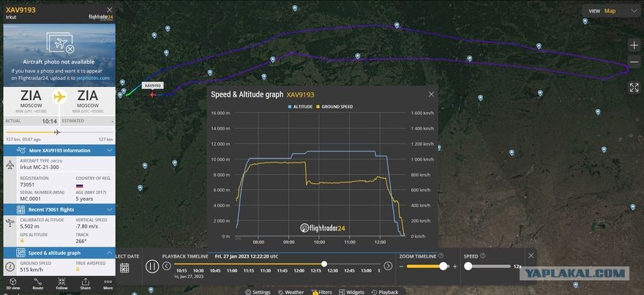Click registration value 73051
This screenshot has width=644, height=295.
pyautogui.click(x=28, y=185)
